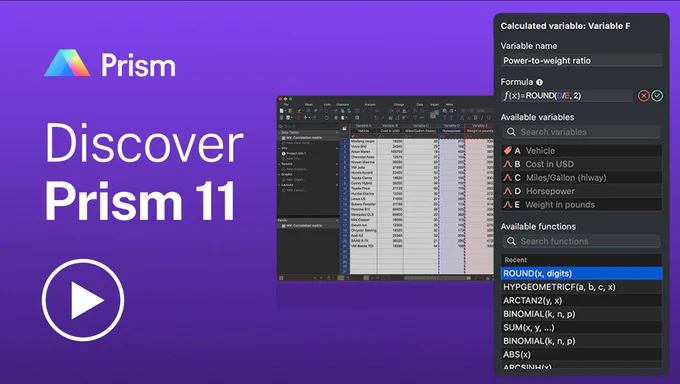Click the Porsche 911 cell

tap(363, 209)
